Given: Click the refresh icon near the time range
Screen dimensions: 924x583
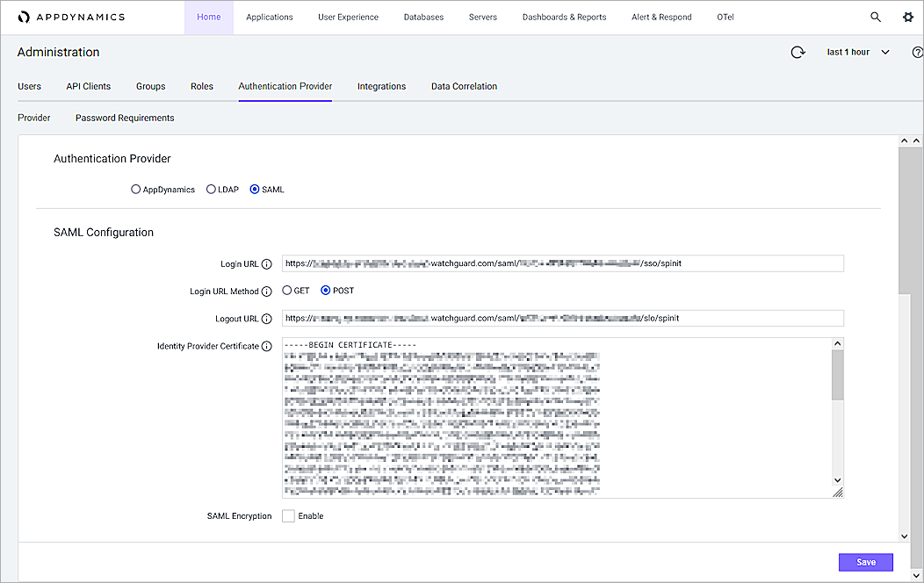Looking at the screenshot, I should click(798, 52).
